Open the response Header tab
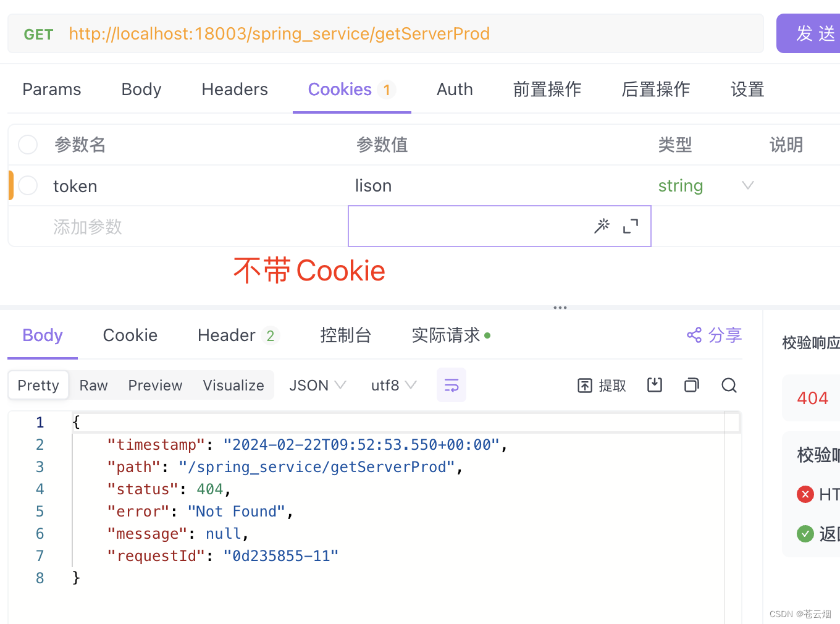The image size is (840, 624). (238, 335)
